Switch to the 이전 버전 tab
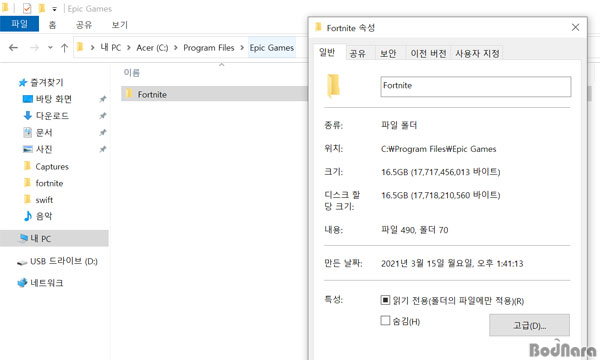 [428, 54]
